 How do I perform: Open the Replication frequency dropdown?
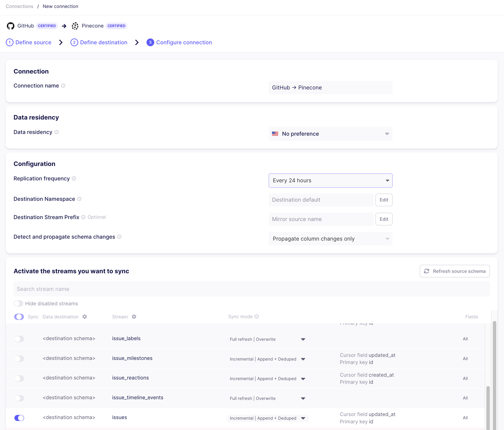point(330,180)
